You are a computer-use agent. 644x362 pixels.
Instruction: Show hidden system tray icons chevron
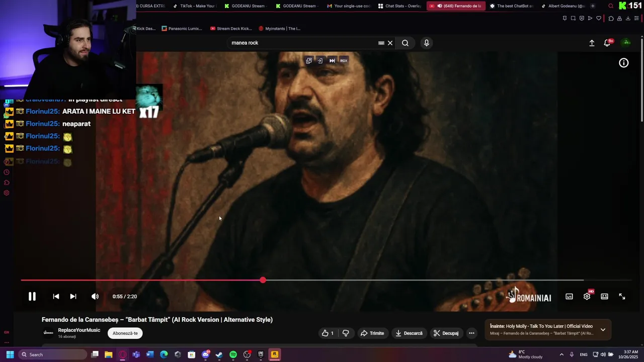click(561, 354)
